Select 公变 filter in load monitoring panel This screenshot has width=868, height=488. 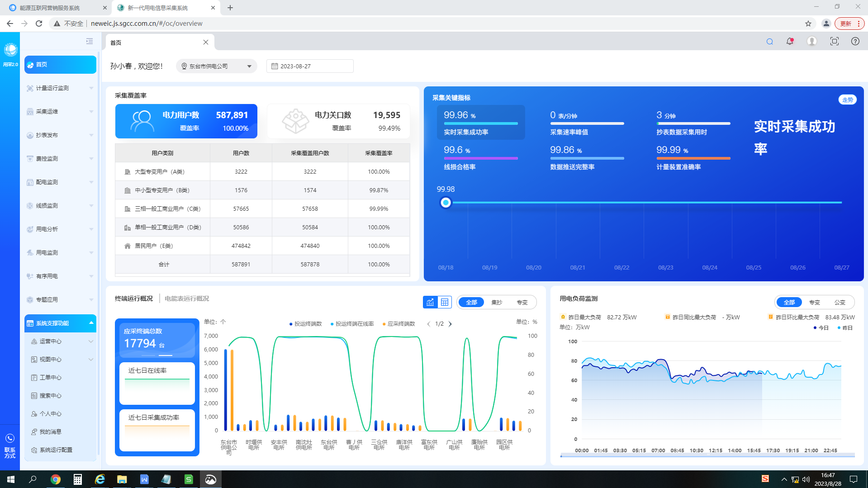[x=840, y=302]
